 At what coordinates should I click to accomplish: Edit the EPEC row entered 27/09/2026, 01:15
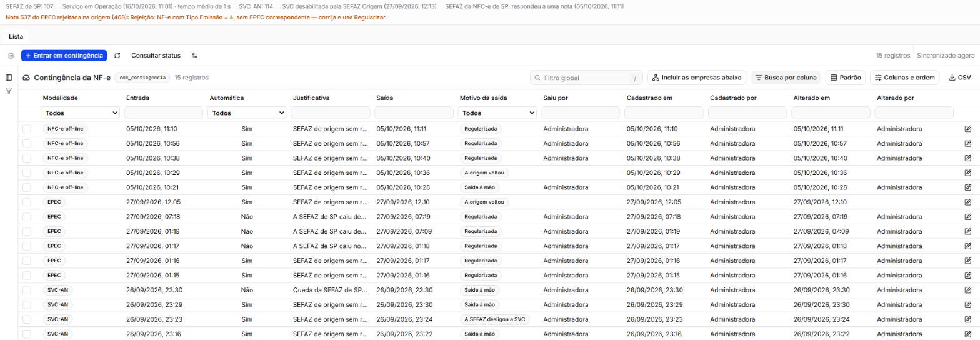click(x=968, y=276)
